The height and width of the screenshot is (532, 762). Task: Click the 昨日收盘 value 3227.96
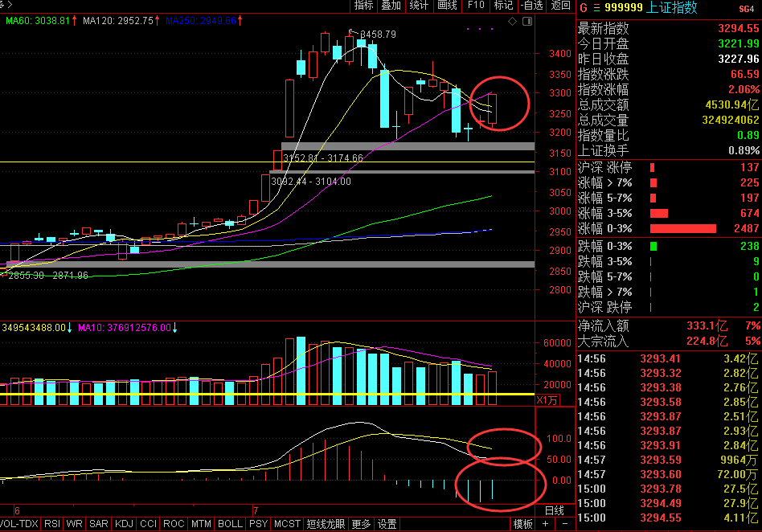coord(738,59)
